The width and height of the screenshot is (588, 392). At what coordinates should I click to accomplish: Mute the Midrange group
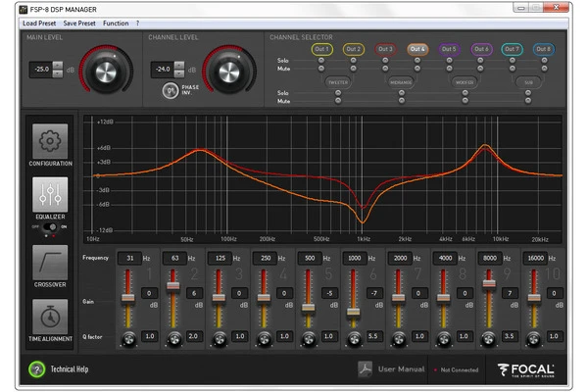tap(402, 101)
